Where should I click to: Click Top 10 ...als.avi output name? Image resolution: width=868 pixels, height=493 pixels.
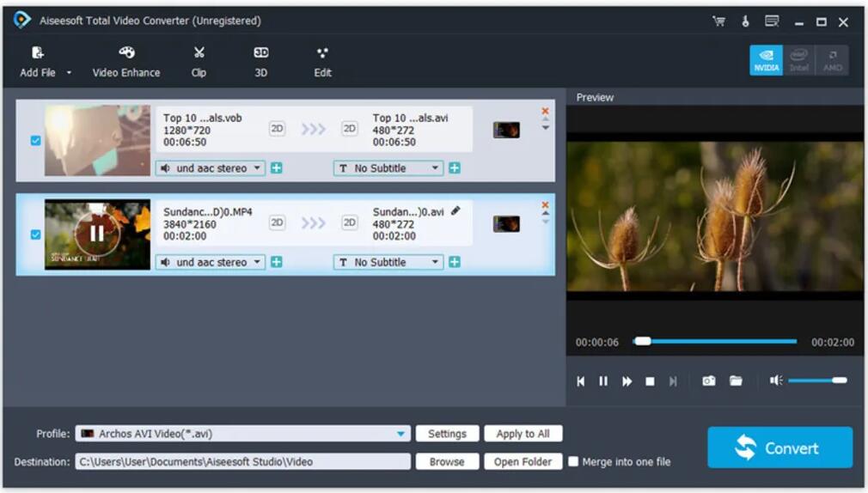tap(410, 118)
